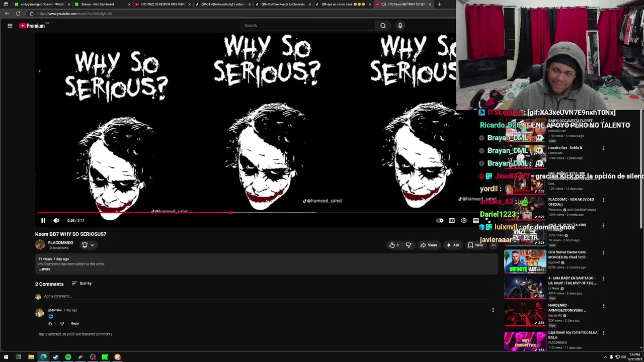Reply to the @domiloi comment

(75, 323)
